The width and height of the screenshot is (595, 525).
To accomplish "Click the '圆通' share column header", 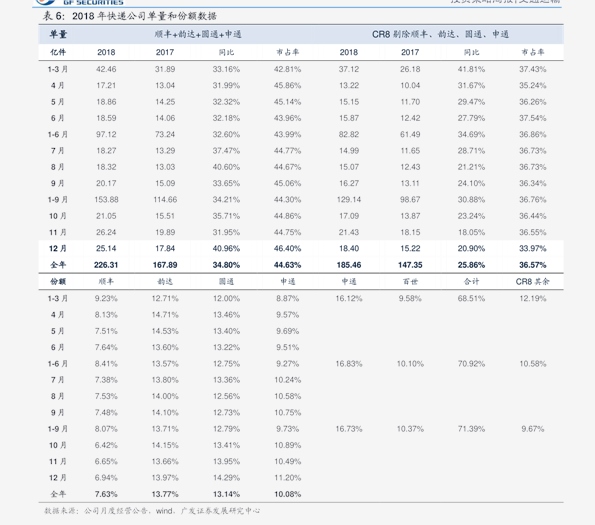I will [226, 281].
